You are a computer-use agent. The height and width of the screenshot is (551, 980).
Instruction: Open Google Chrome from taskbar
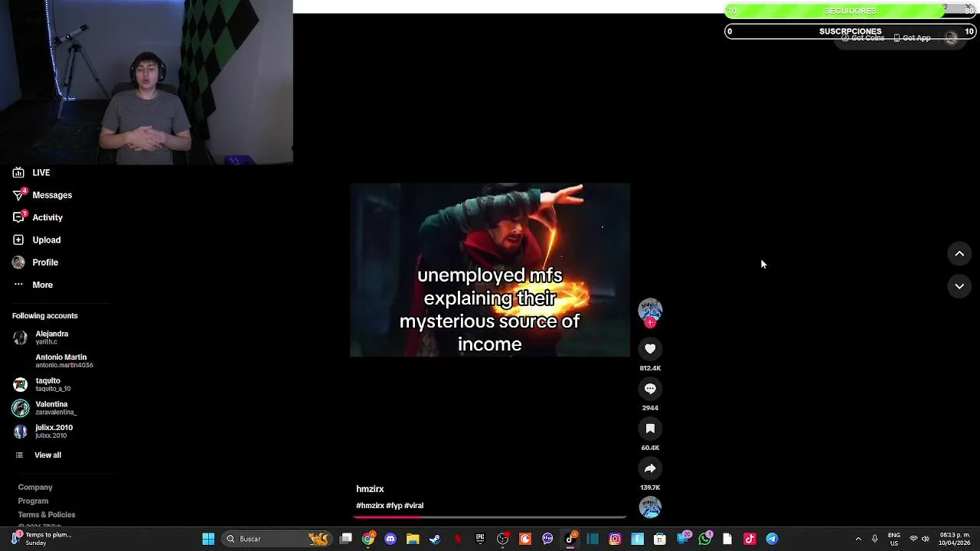click(x=368, y=539)
